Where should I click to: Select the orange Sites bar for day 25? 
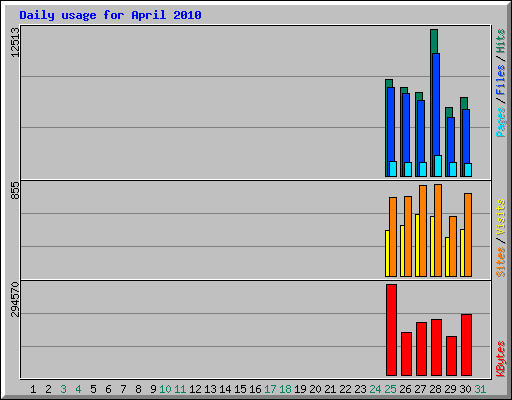393,237
